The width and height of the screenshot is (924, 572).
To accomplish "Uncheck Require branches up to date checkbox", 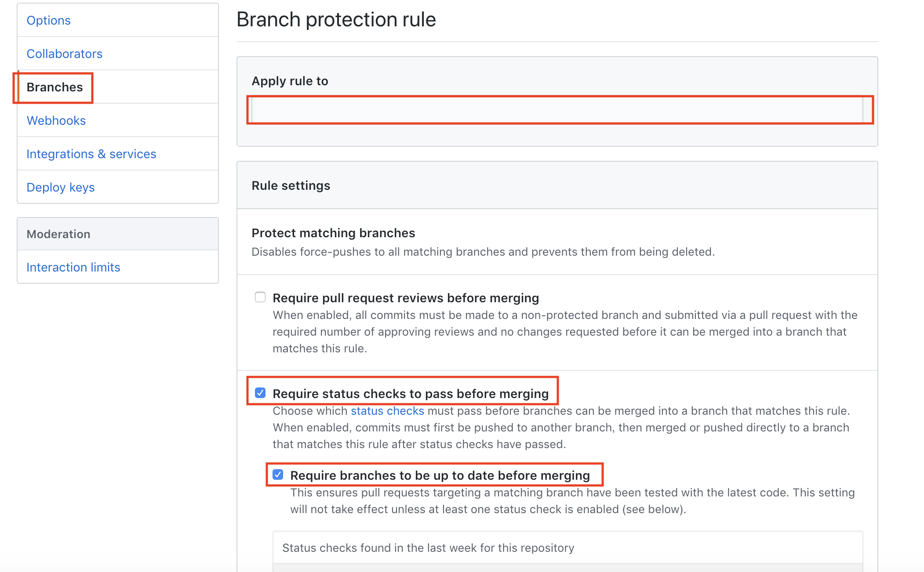I will pyautogui.click(x=278, y=474).
